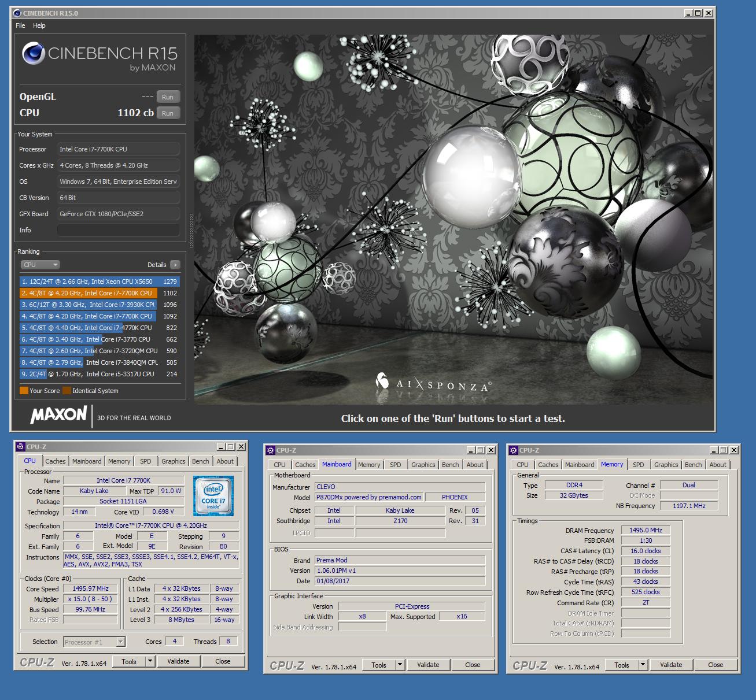756x700 pixels.
Task: Click the empty Info text field
Action: coord(119,230)
